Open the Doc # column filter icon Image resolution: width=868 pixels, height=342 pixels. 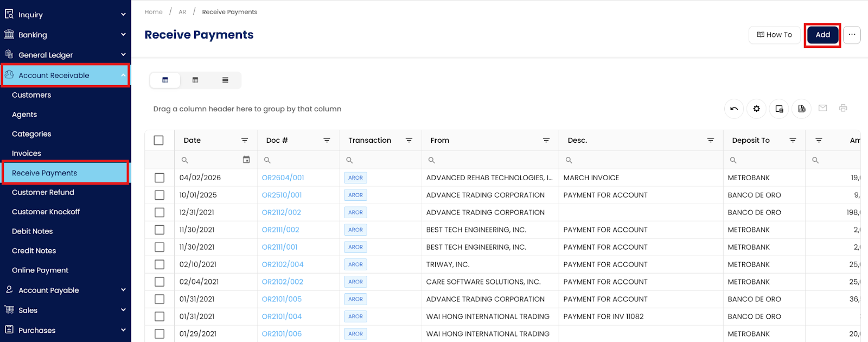327,140
